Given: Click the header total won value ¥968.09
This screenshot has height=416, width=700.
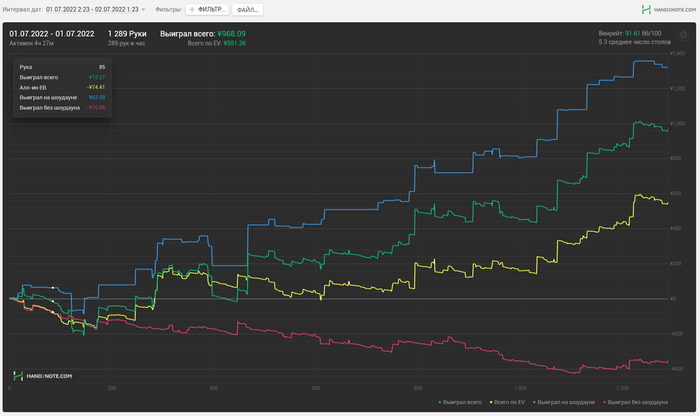Looking at the screenshot, I should (231, 34).
